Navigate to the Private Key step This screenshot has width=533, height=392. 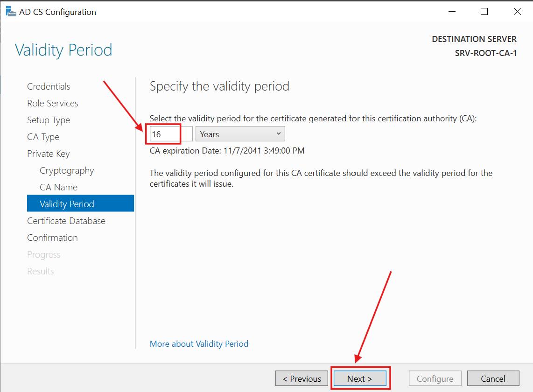point(48,154)
